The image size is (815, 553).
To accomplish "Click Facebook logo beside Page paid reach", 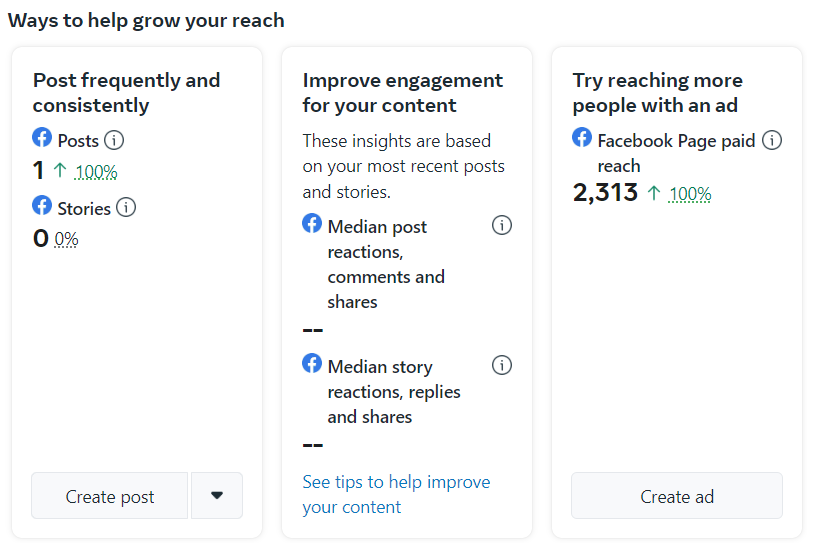I will pos(582,138).
